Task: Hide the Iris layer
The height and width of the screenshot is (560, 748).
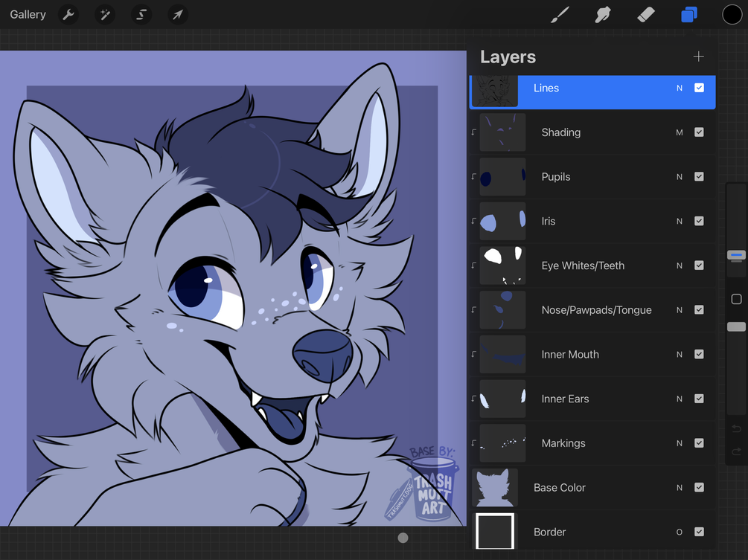Action: point(699,221)
